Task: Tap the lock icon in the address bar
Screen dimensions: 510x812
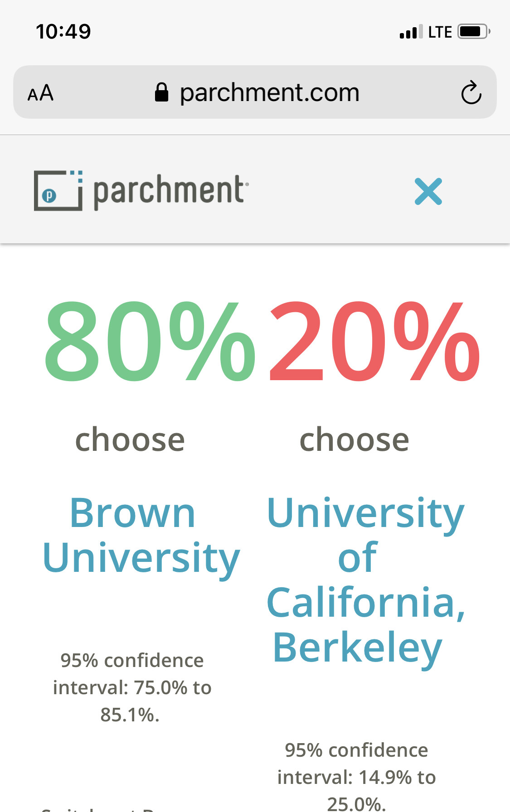Action: 161,92
